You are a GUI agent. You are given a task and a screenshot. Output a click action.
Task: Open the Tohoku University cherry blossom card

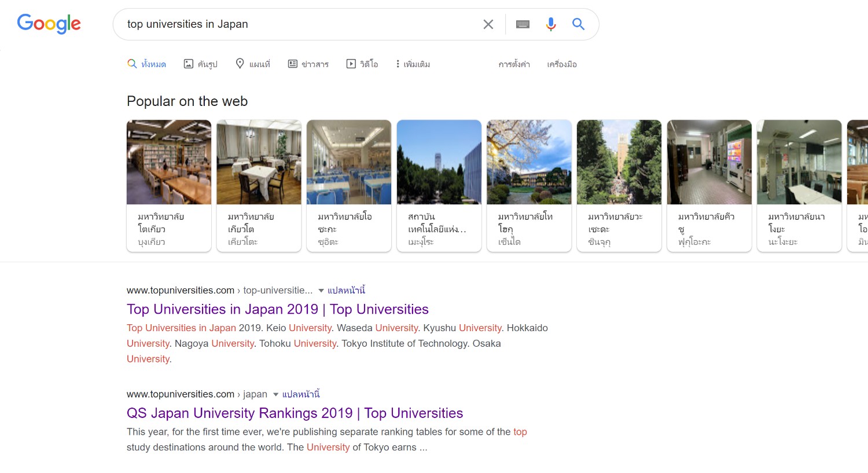coord(529,186)
